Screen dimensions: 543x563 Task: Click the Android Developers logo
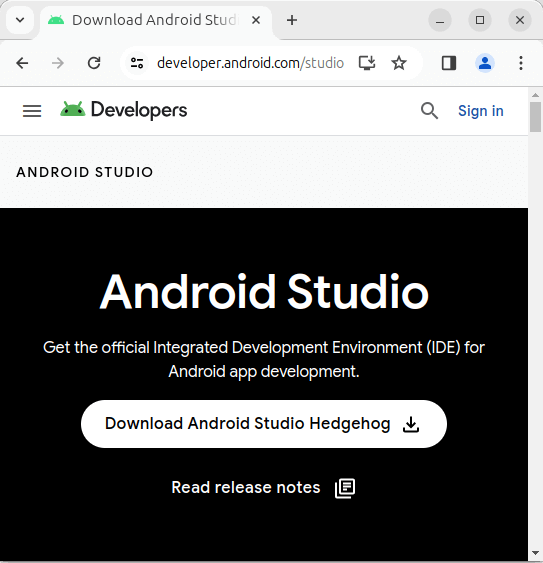click(124, 110)
